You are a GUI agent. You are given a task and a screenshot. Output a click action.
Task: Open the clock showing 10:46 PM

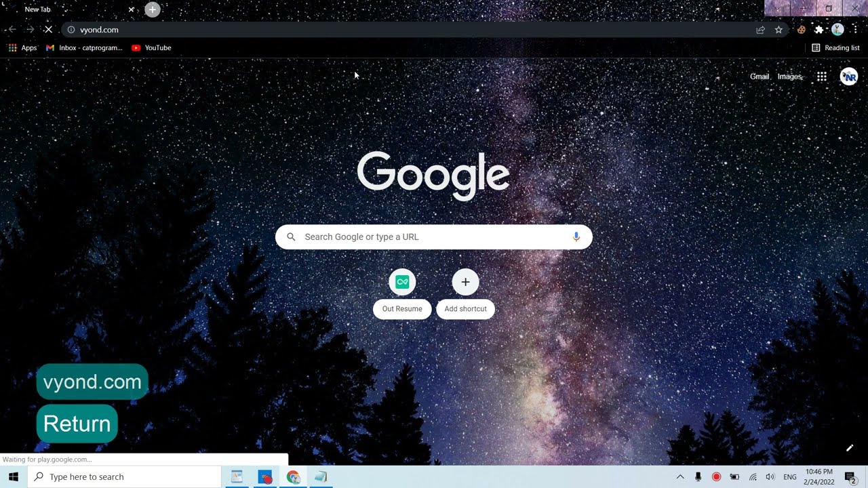(818, 477)
